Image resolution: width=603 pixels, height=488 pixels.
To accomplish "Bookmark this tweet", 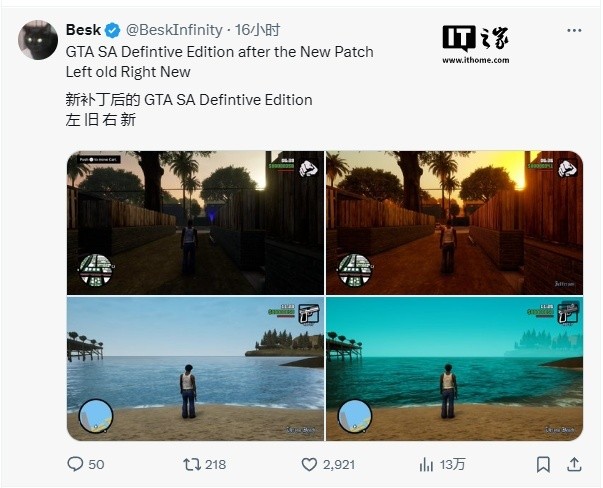I will [543, 465].
